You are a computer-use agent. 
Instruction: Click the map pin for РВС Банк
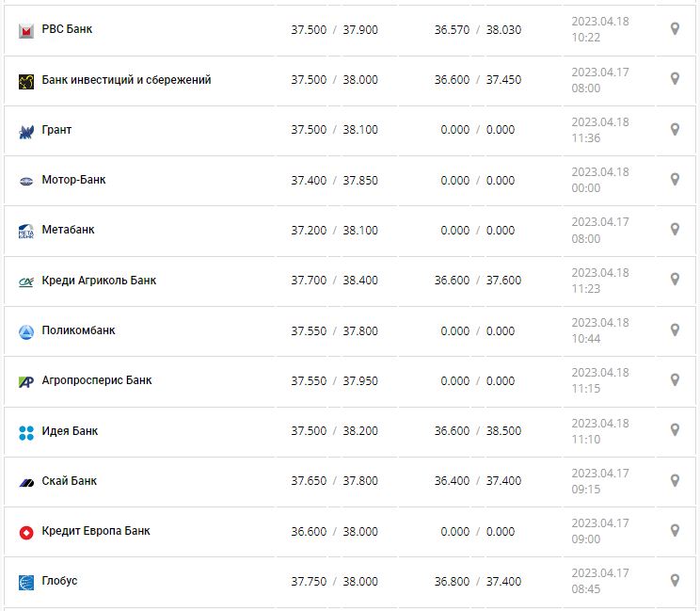point(675,29)
